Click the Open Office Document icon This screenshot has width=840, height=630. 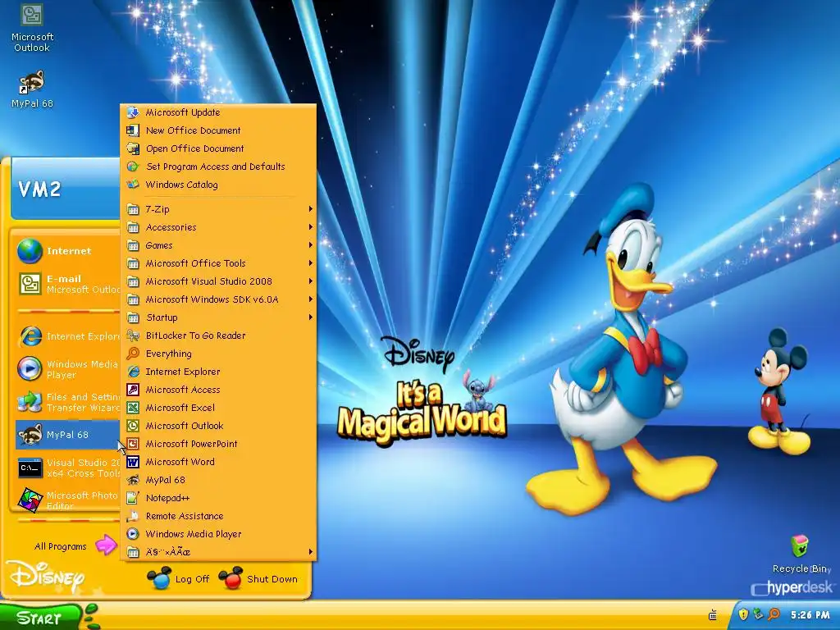[x=133, y=148]
